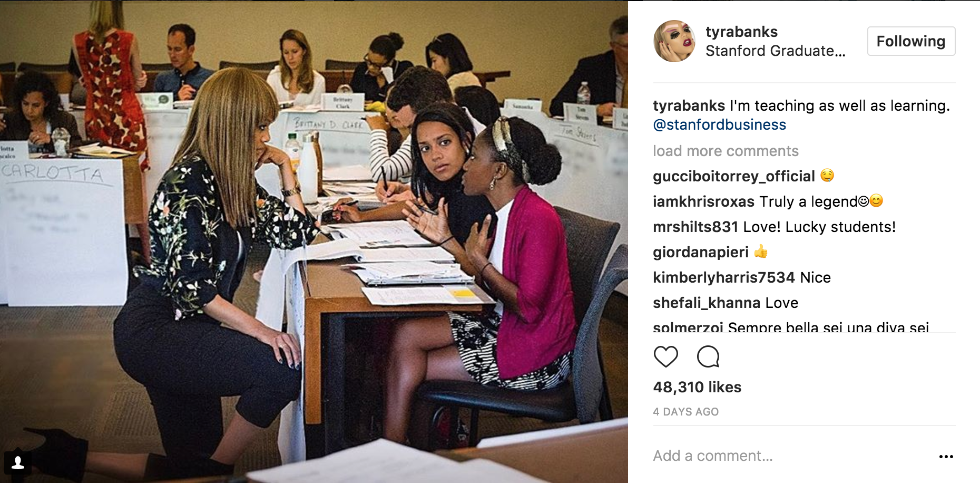Show tagged people icon on photo
Screen dimensions: 980x483
tap(18, 462)
